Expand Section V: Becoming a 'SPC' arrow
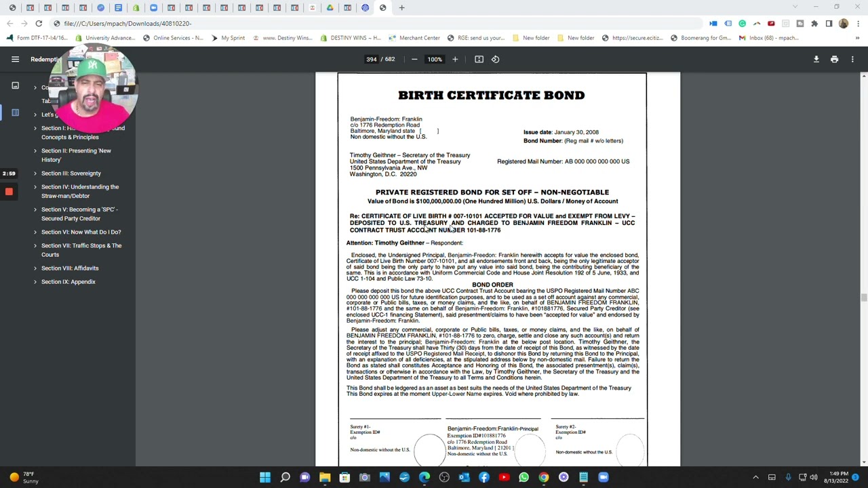Image resolution: width=868 pixels, height=488 pixels. [35, 209]
